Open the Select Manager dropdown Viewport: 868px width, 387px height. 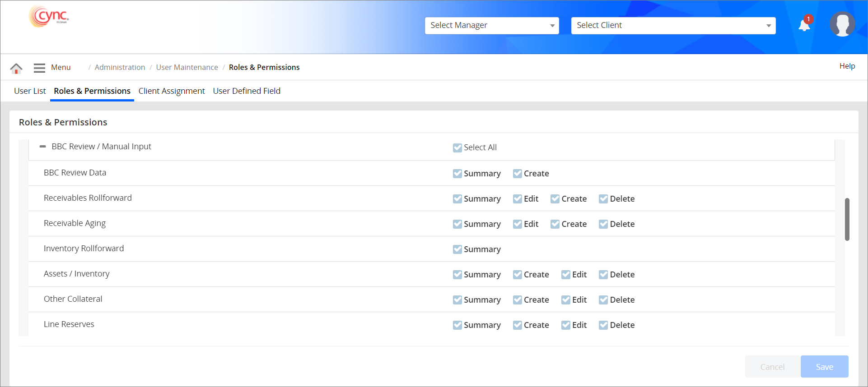pyautogui.click(x=491, y=26)
